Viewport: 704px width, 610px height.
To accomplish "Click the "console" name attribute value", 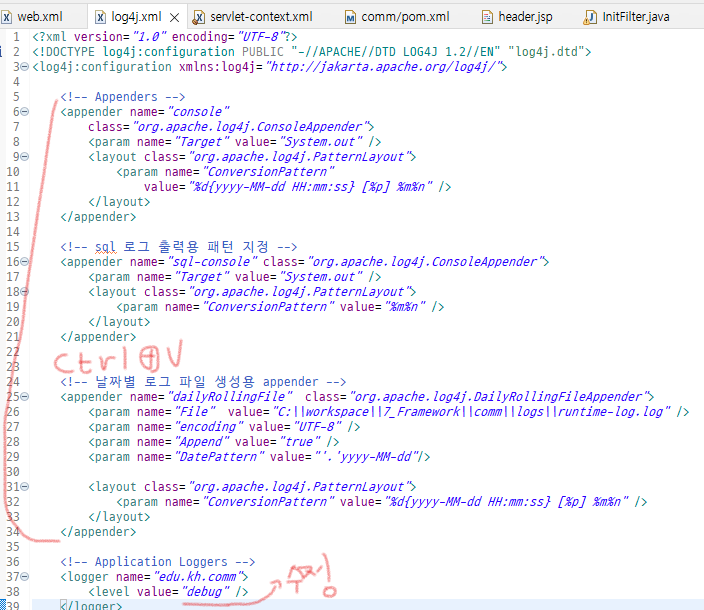I will (x=198, y=112).
